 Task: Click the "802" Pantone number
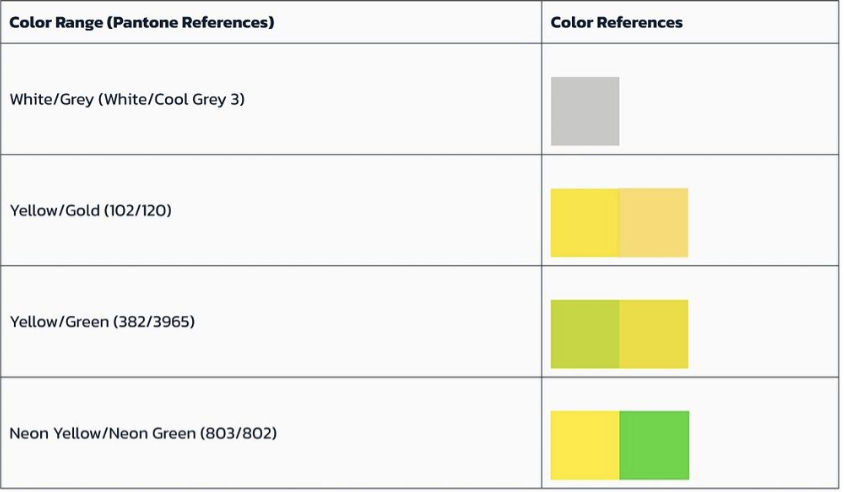click(255, 434)
